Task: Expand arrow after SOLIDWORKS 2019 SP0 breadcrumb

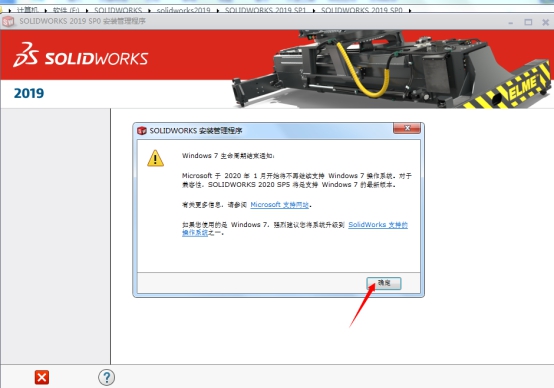Action: pyautogui.click(x=409, y=11)
